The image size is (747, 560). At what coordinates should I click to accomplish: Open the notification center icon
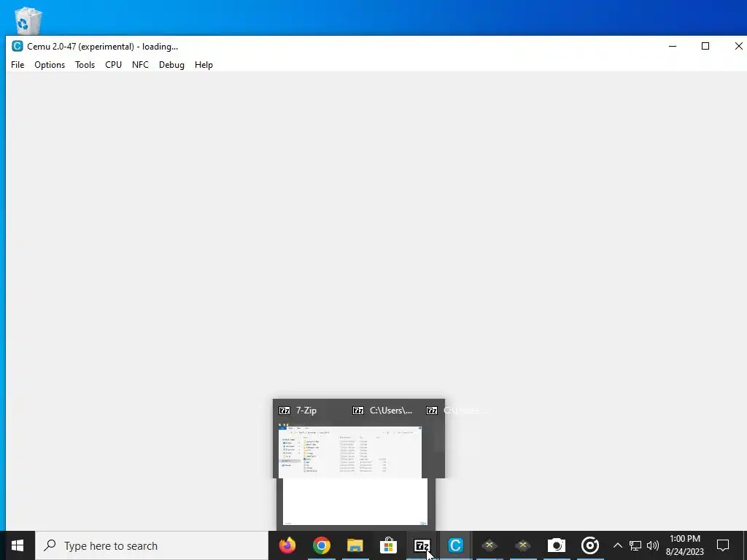click(x=723, y=545)
